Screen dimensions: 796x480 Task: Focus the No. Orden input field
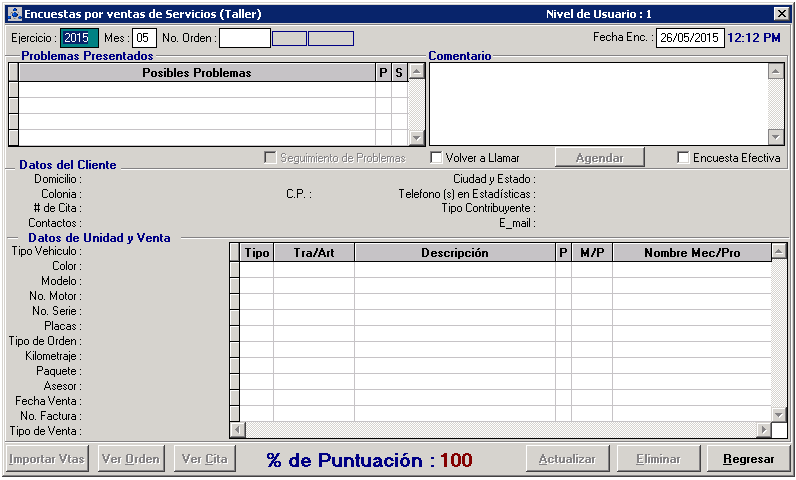(x=245, y=38)
